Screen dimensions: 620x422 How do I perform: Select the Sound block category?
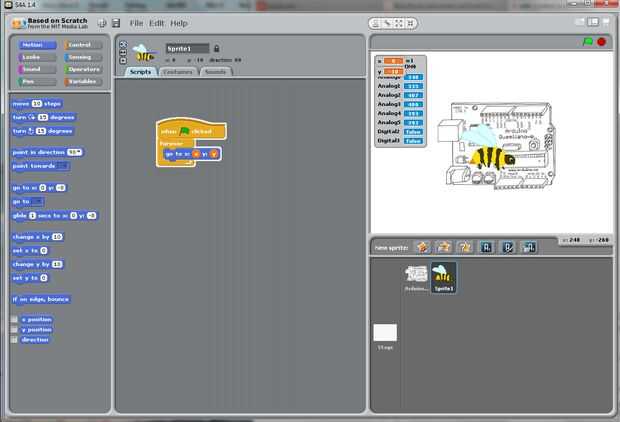click(x=37, y=69)
